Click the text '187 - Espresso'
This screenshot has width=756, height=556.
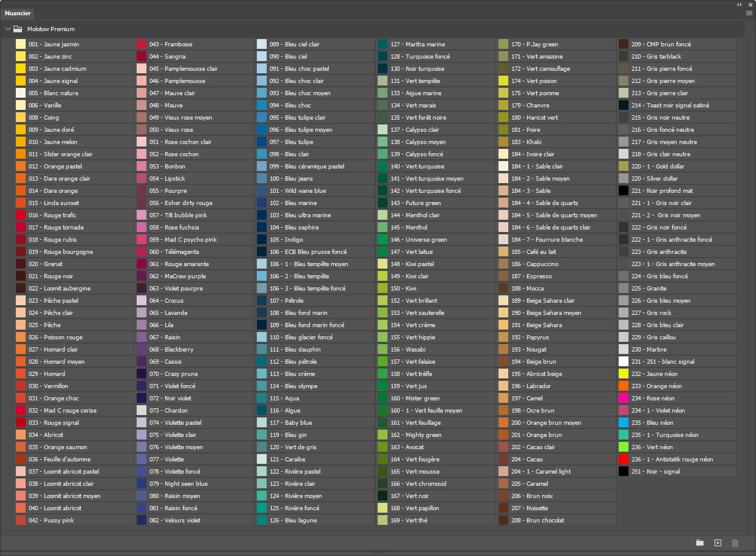[x=531, y=276]
